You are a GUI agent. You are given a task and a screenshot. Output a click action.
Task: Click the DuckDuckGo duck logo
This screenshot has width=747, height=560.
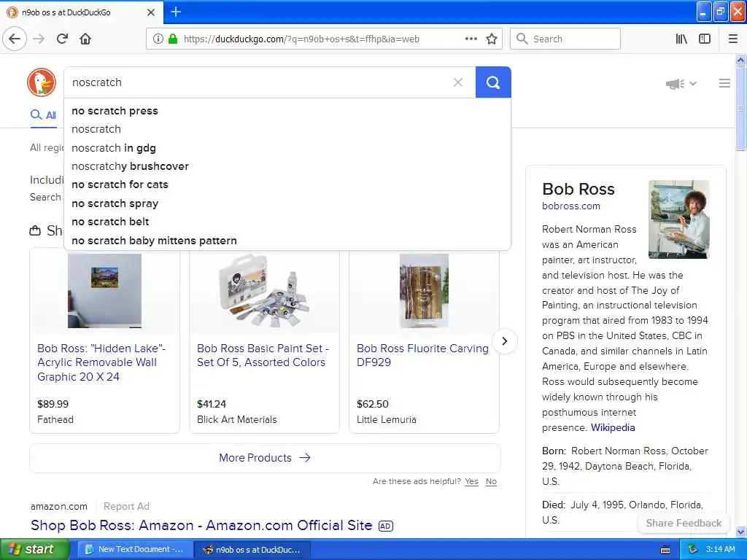pos(42,82)
